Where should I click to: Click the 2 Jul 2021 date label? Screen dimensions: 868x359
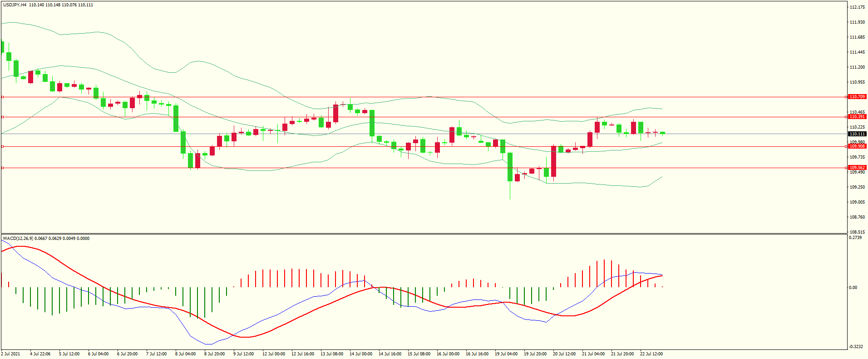tap(11, 354)
